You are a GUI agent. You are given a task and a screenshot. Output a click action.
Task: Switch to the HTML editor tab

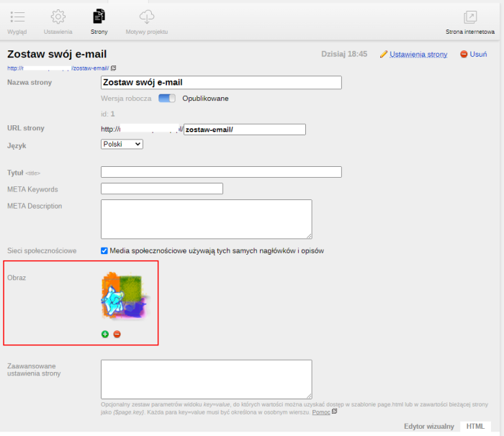(x=474, y=426)
